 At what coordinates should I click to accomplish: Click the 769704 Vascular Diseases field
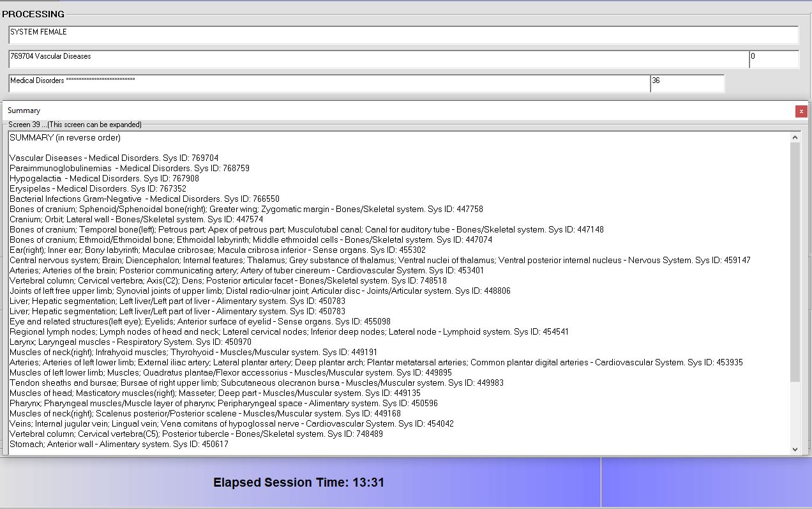(x=378, y=59)
